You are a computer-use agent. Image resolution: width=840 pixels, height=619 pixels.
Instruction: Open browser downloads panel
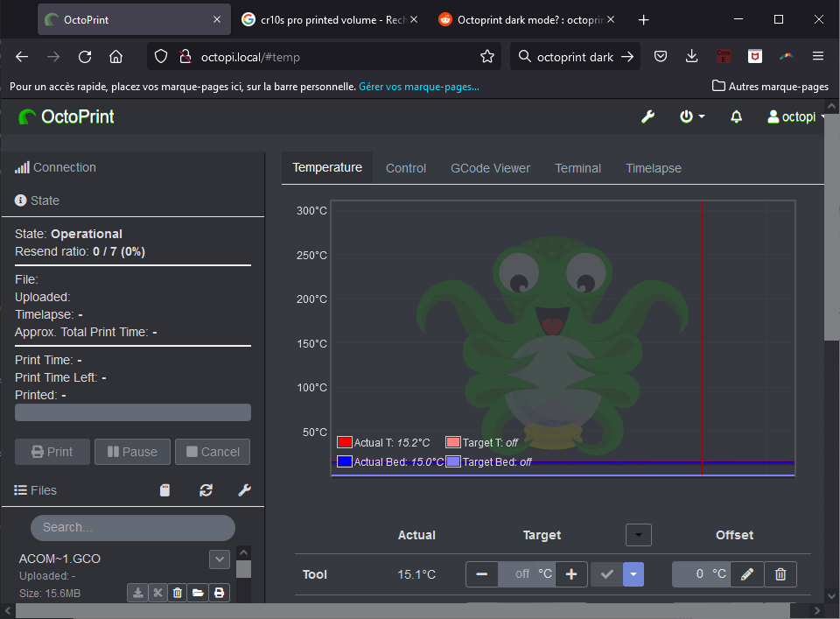point(691,56)
